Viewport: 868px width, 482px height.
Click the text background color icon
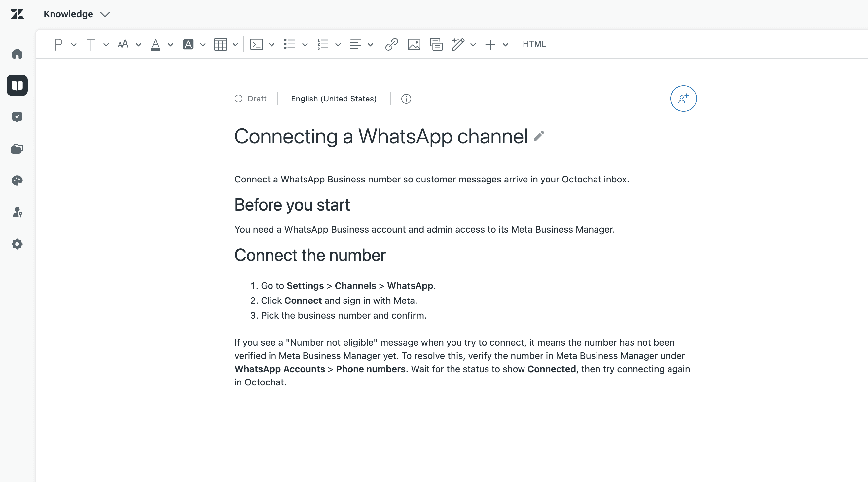(188, 44)
